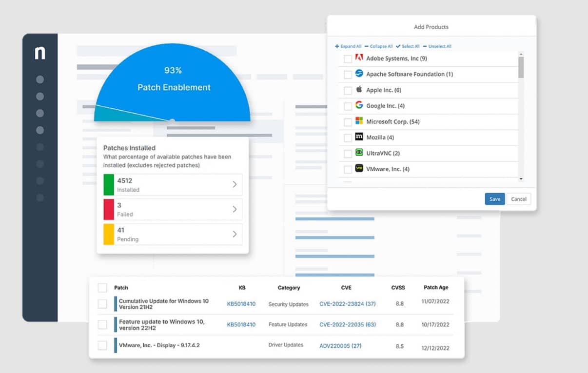Open the 4512 Installed patches chevron
The image size is (588, 373).
click(x=235, y=184)
